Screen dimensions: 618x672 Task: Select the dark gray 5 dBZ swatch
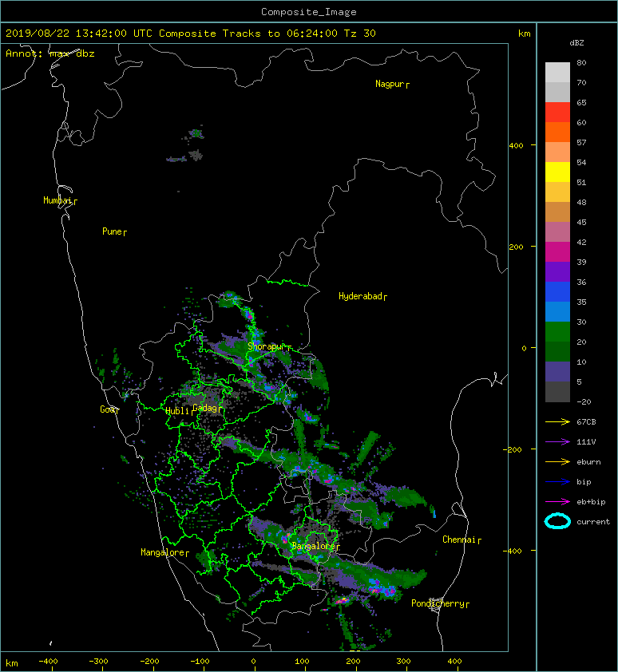tap(557, 392)
